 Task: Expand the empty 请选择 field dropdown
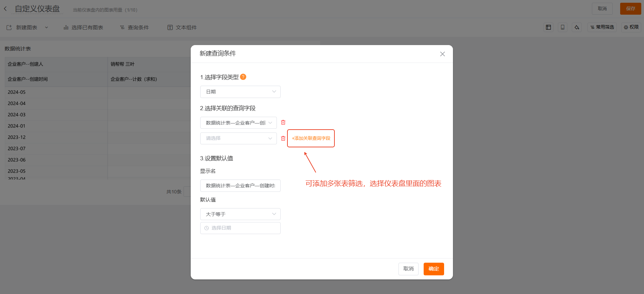(238, 138)
